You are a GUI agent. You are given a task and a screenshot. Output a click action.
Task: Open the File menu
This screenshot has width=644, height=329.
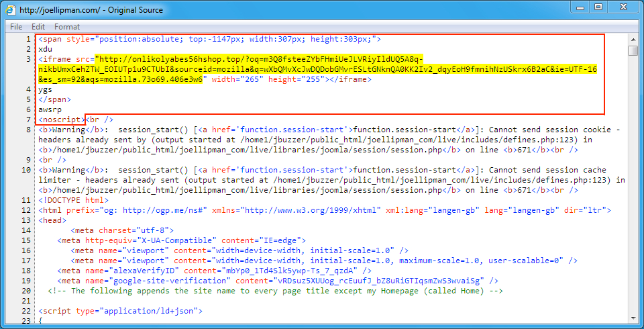point(16,27)
